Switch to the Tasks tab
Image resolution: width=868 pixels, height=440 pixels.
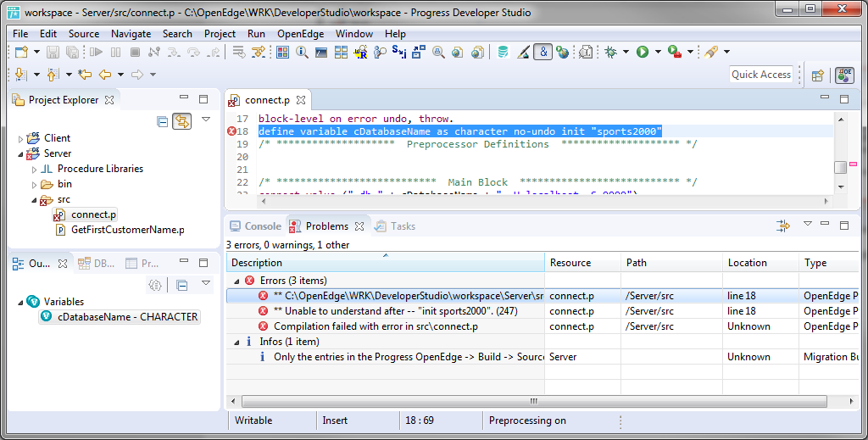pos(395,226)
